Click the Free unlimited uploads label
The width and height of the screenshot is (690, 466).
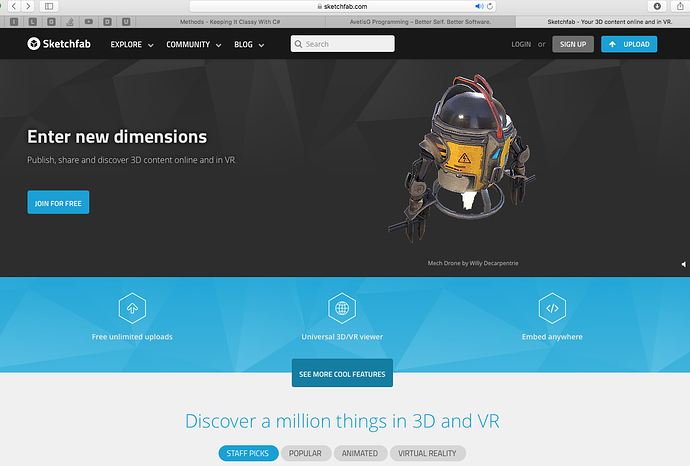pos(132,337)
